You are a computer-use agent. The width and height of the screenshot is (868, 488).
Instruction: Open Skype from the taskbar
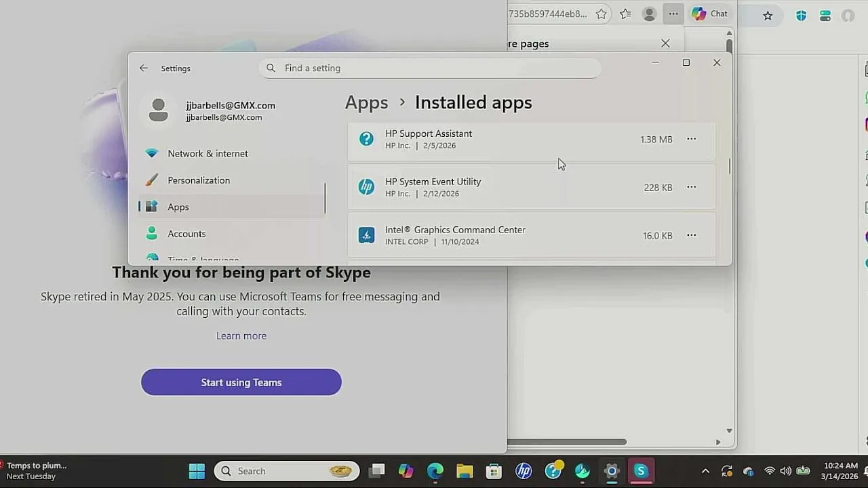click(641, 471)
